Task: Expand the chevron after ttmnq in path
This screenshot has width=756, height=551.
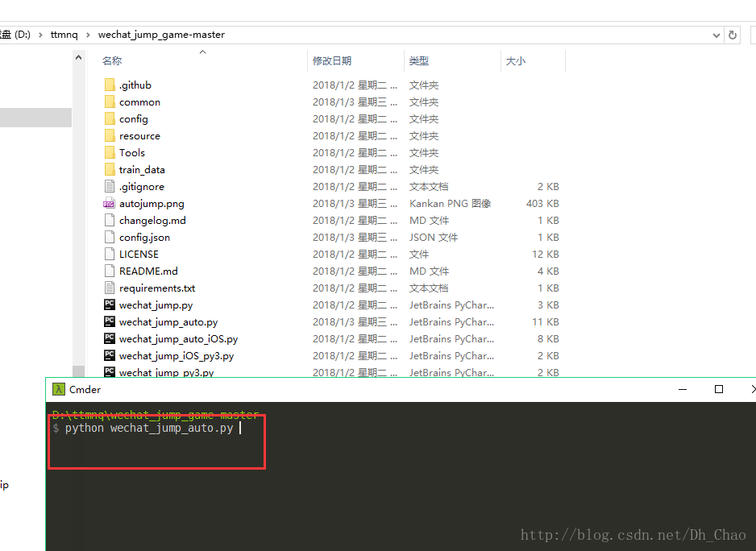Action: pos(88,35)
